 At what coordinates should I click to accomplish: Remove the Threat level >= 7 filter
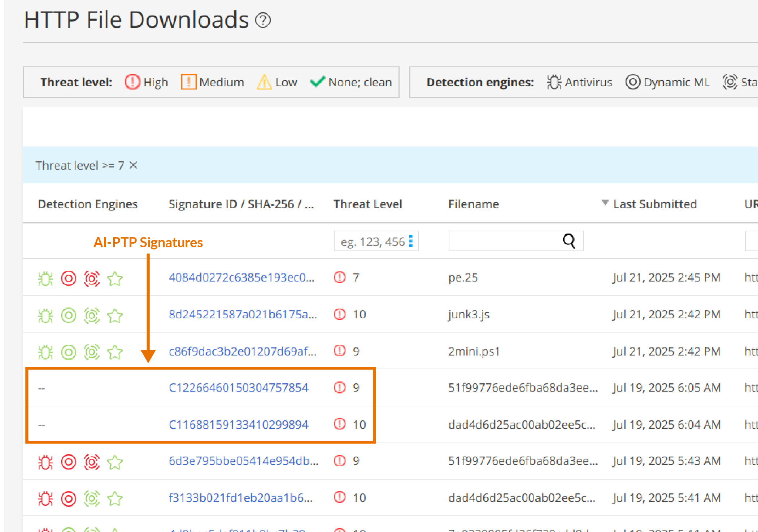point(134,165)
